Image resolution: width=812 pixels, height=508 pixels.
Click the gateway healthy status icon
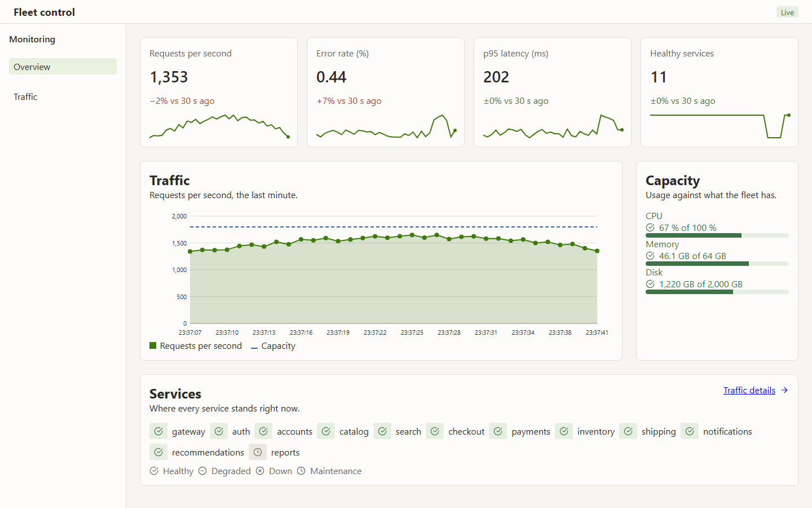(x=158, y=431)
